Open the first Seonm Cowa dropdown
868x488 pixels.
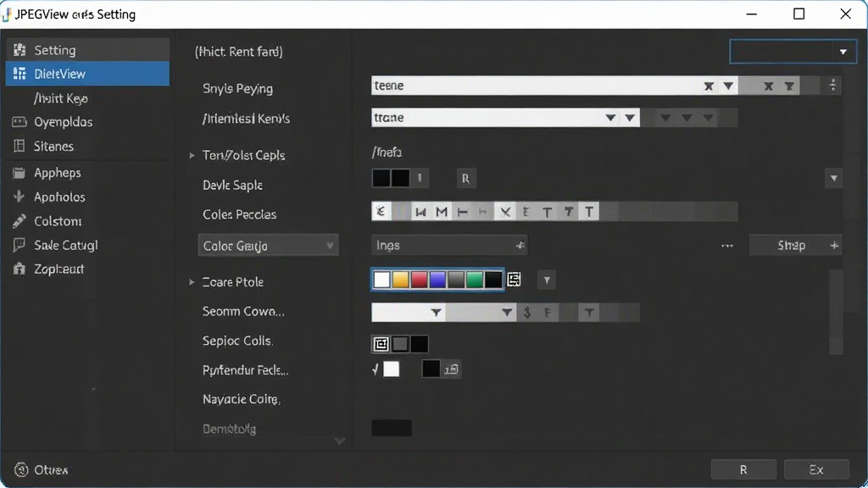point(408,313)
